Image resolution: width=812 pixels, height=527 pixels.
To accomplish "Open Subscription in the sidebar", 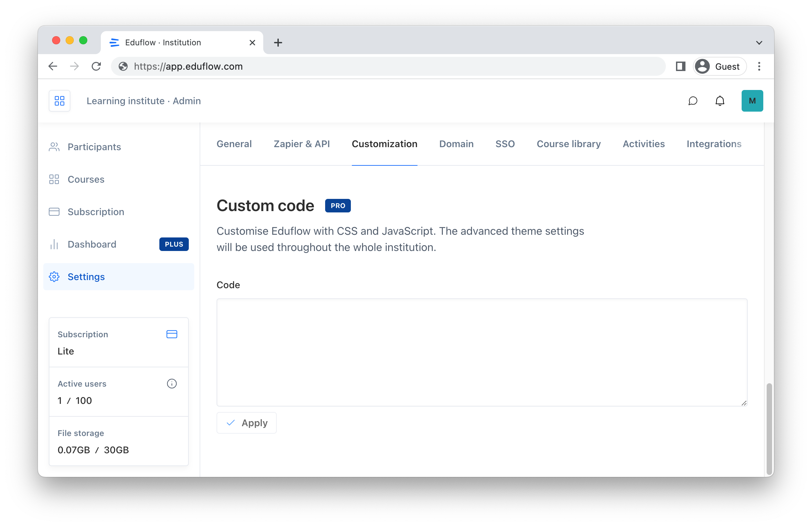I will click(x=119, y=212).
